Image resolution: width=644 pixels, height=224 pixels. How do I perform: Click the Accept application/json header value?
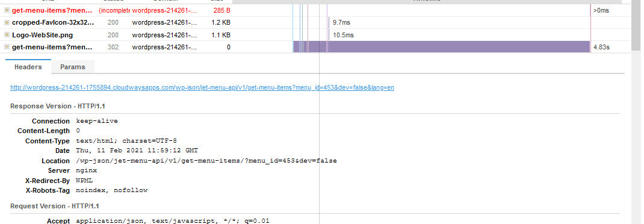(x=173, y=221)
